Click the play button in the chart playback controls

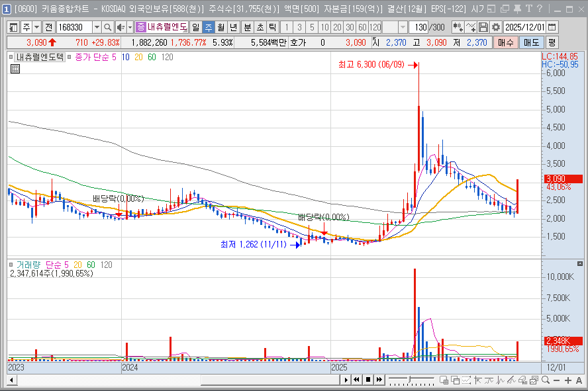[x=346, y=380]
